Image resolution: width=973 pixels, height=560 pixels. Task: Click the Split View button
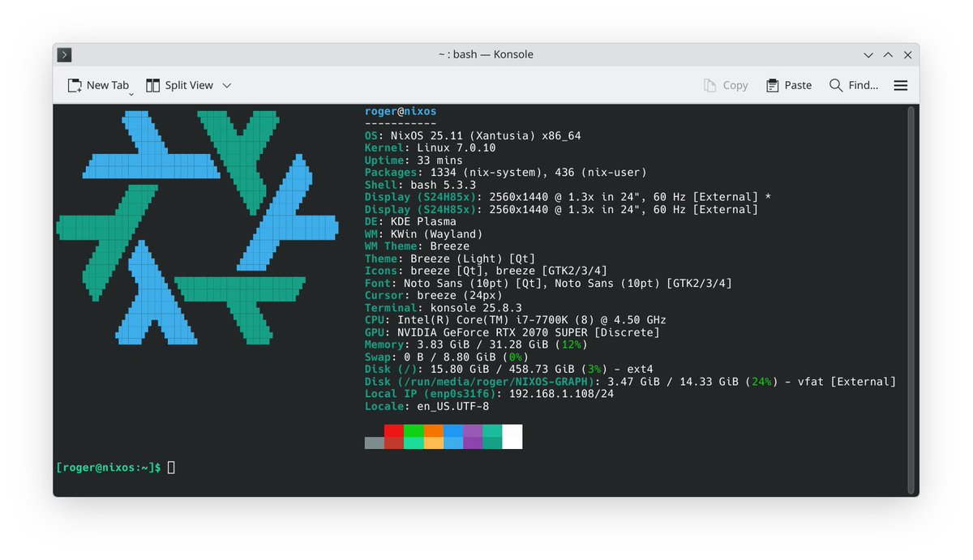179,85
